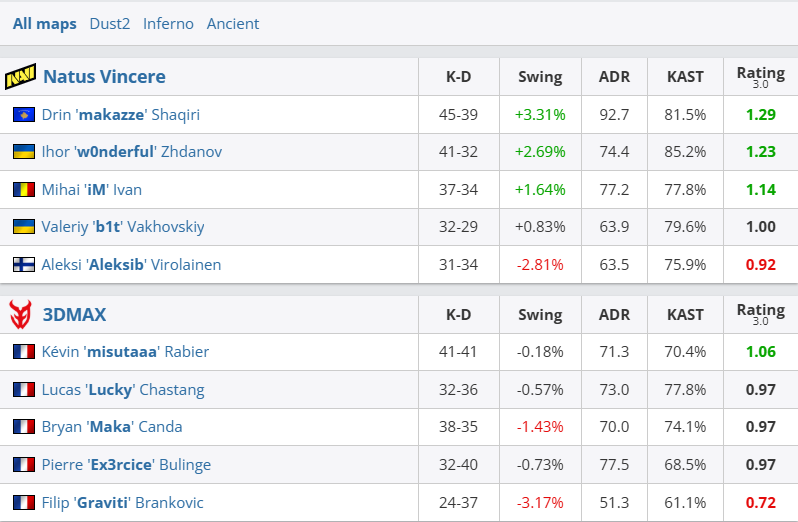The width and height of the screenshot is (798, 522).
Task: Click the Finland flag next to Aleksib
Action: point(24,265)
